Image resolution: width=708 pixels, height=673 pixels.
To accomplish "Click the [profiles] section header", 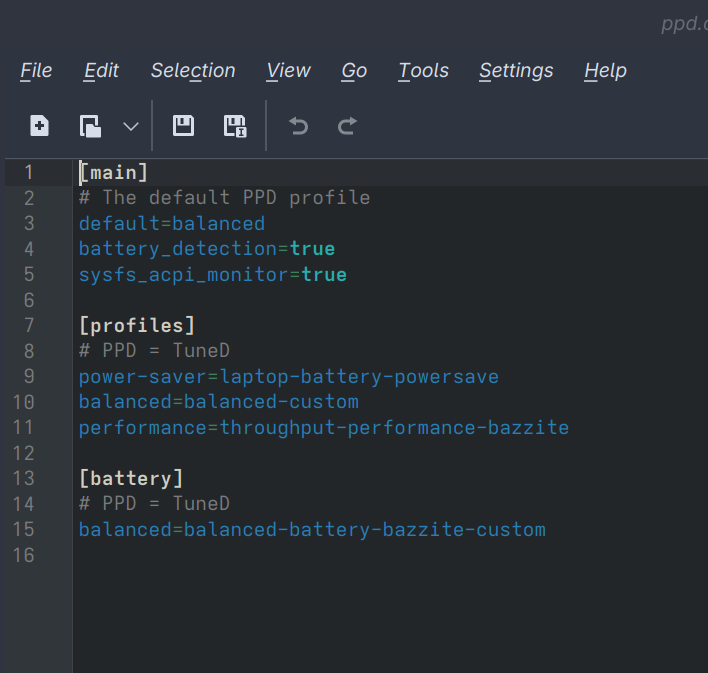I will pos(137,326).
